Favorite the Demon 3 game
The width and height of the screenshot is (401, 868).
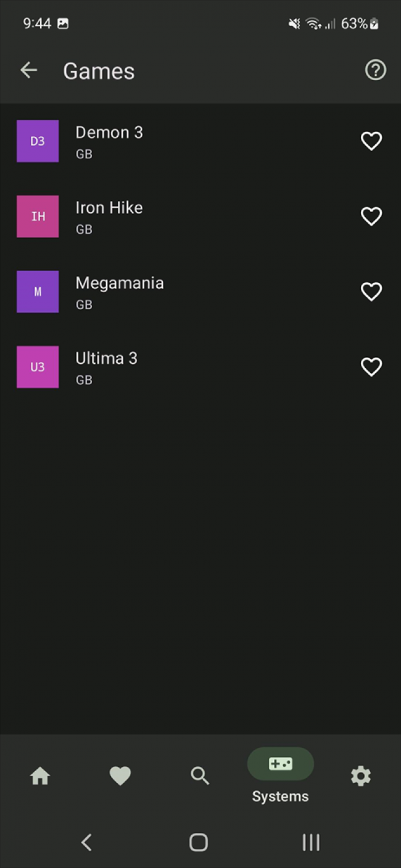click(x=371, y=141)
